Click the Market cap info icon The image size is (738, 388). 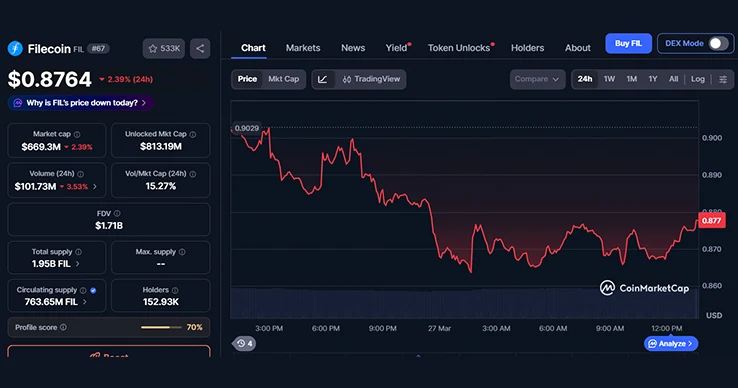(77, 134)
